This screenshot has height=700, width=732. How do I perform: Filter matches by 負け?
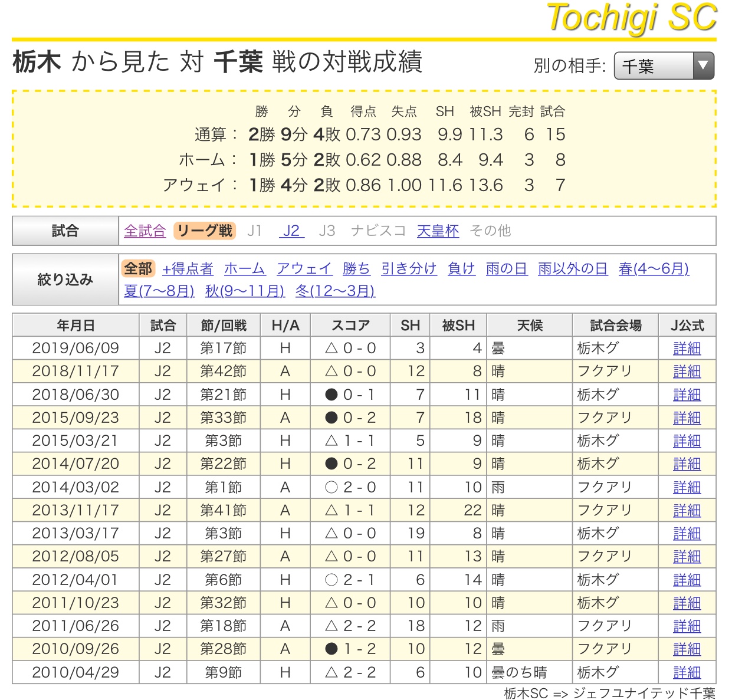point(461,269)
